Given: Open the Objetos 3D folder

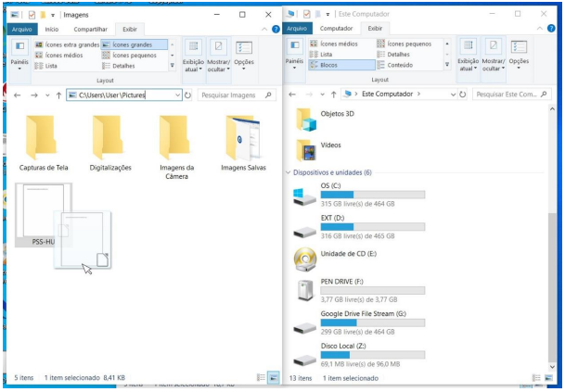Looking at the screenshot, I should click(x=305, y=120).
